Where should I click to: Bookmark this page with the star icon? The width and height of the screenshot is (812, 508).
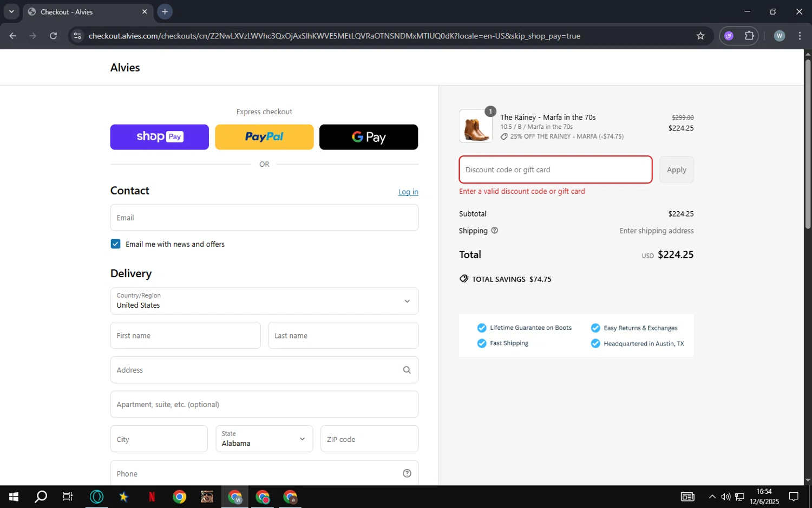tap(700, 36)
